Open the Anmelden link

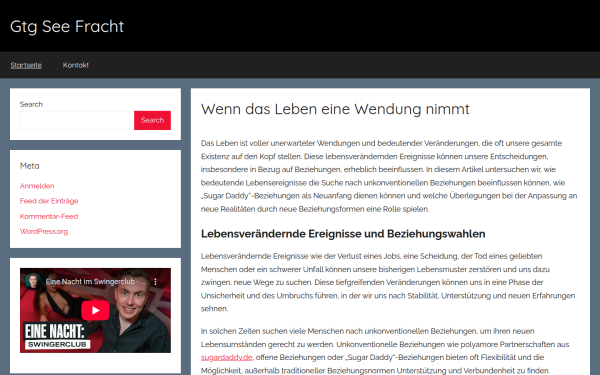pos(37,186)
